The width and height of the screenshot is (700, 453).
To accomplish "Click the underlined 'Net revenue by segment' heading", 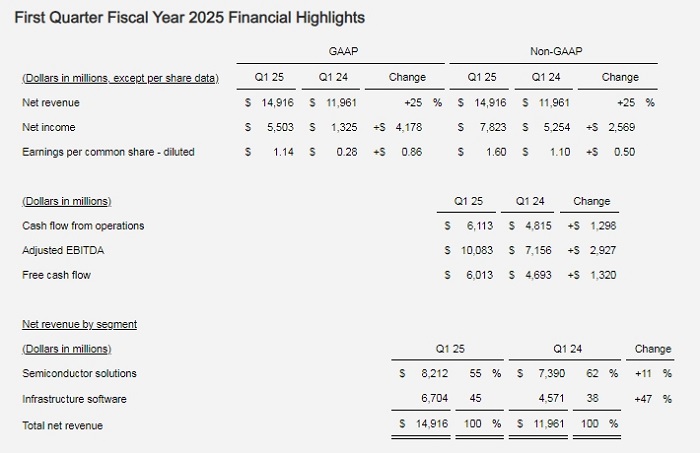I will coord(79,324).
